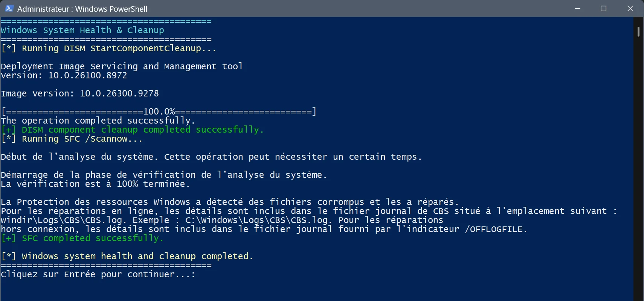Viewport: 644px width, 301px height.
Task: Minimize the PowerShell window
Action: (x=577, y=8)
